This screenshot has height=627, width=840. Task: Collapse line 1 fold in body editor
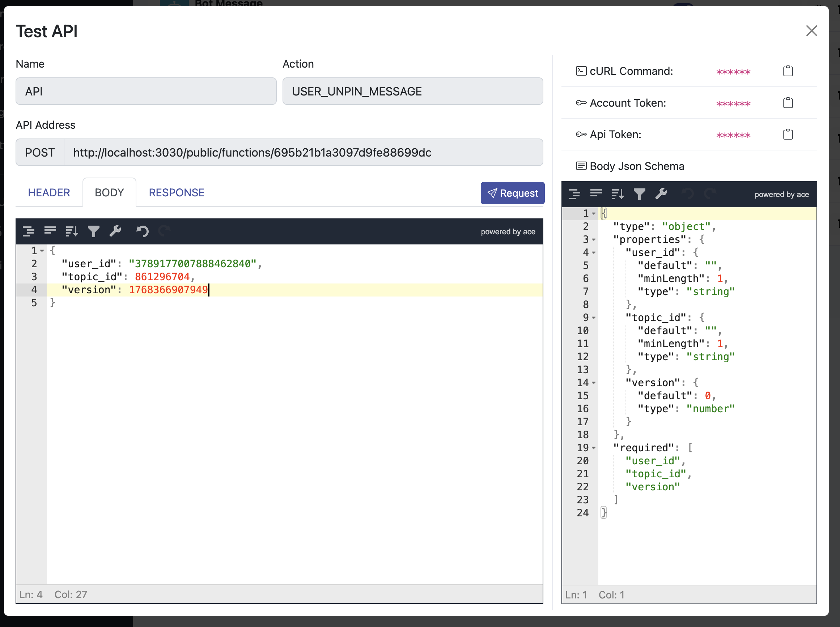pos(42,251)
